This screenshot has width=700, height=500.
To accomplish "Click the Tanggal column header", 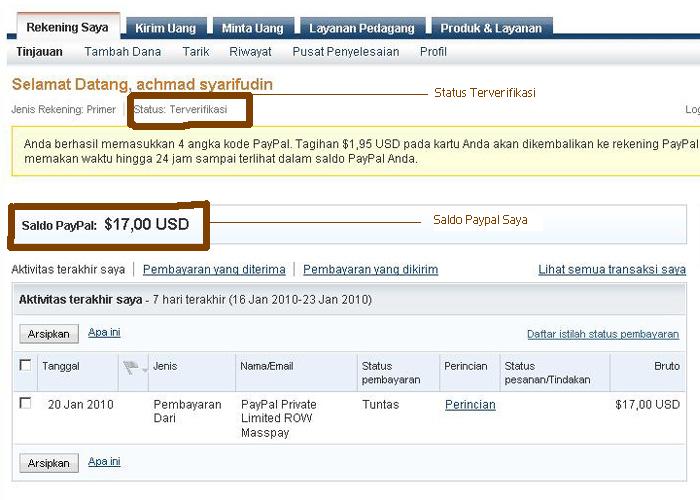I will [x=61, y=366].
